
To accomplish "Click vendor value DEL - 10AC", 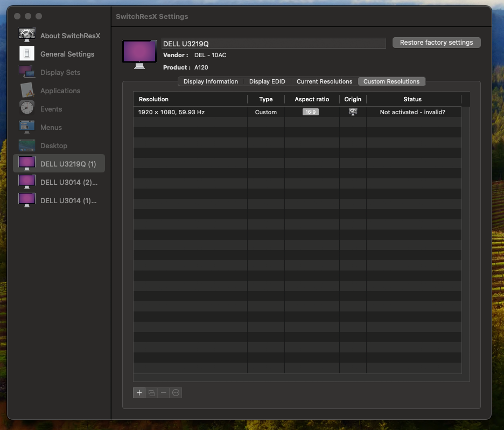I will point(210,55).
